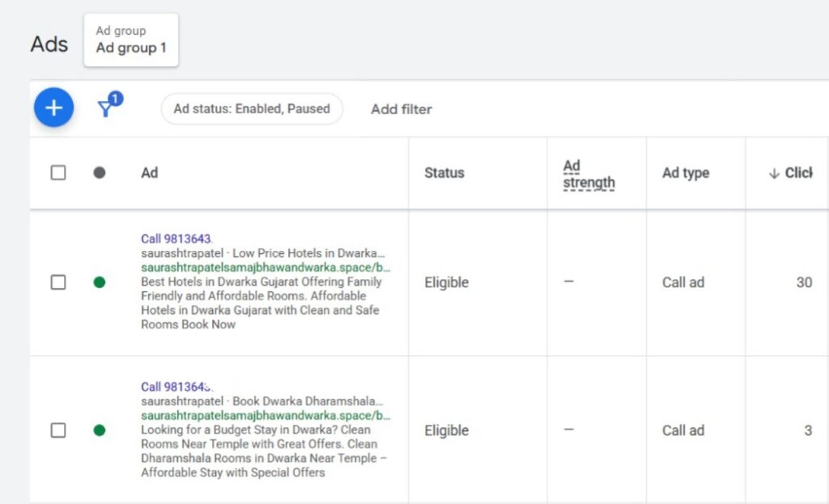The image size is (829, 504).
Task: Click the green status dot on the second ad
Action: click(100, 430)
